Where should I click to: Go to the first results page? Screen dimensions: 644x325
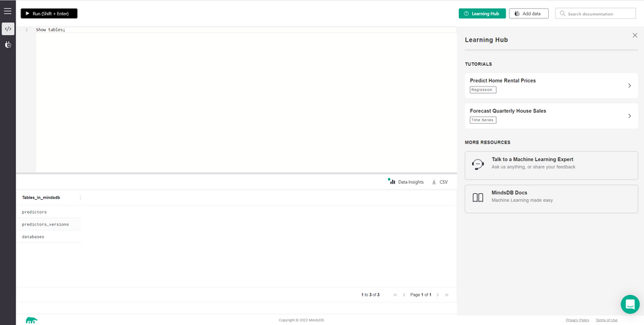(395, 294)
